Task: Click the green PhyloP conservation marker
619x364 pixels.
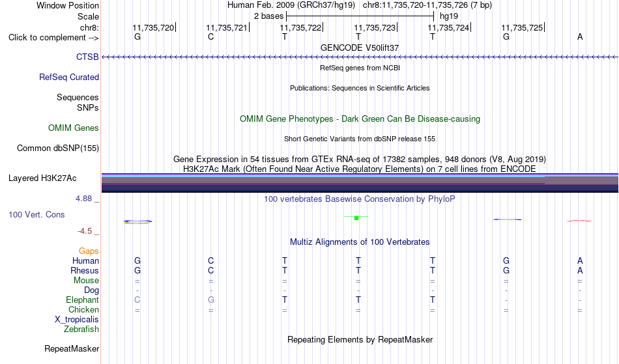Action: (356, 217)
